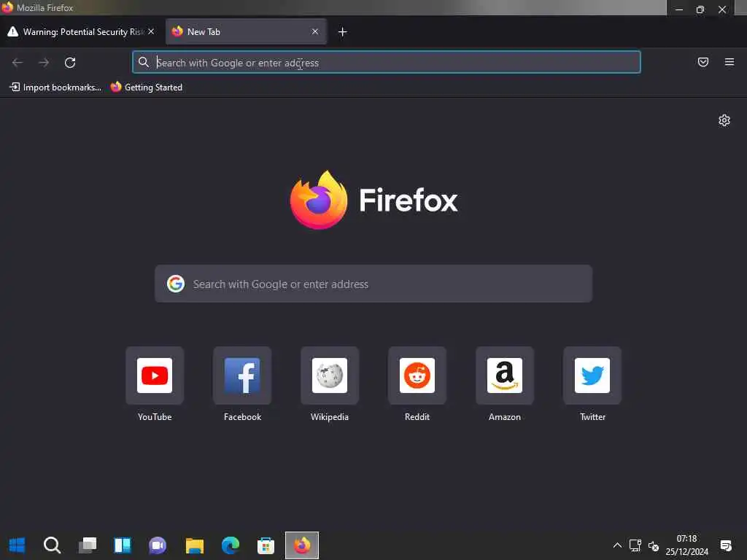The image size is (747, 560).
Task: Open the YouTube shortcut tile
Action: pyautogui.click(x=155, y=376)
